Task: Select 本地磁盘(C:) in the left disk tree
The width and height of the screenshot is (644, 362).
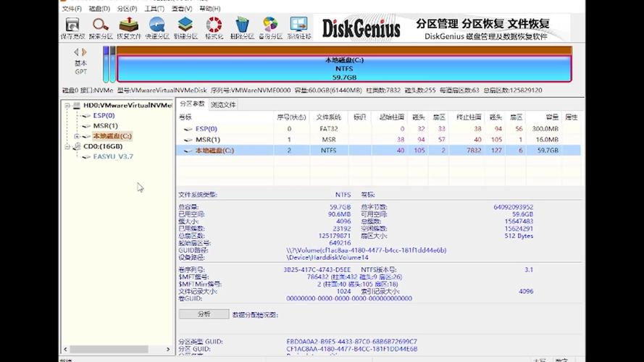Action: (x=112, y=136)
